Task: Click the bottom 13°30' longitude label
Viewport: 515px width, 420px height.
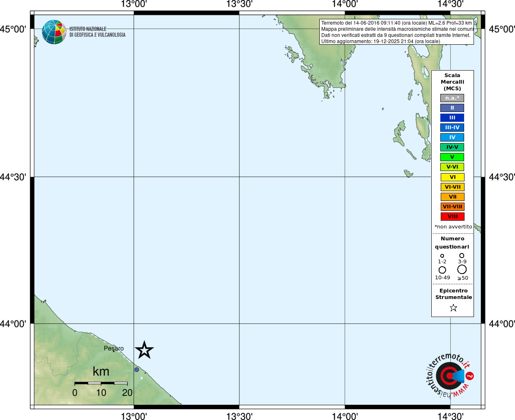Action: (x=239, y=416)
